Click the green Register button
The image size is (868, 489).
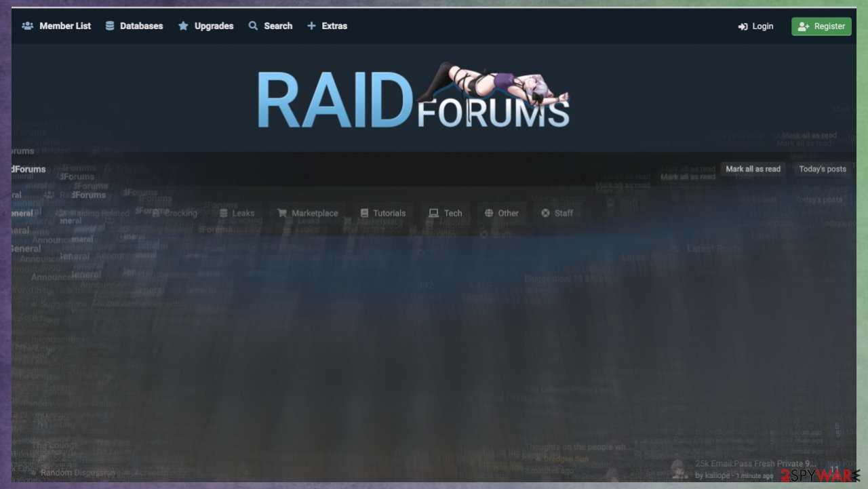(x=821, y=26)
